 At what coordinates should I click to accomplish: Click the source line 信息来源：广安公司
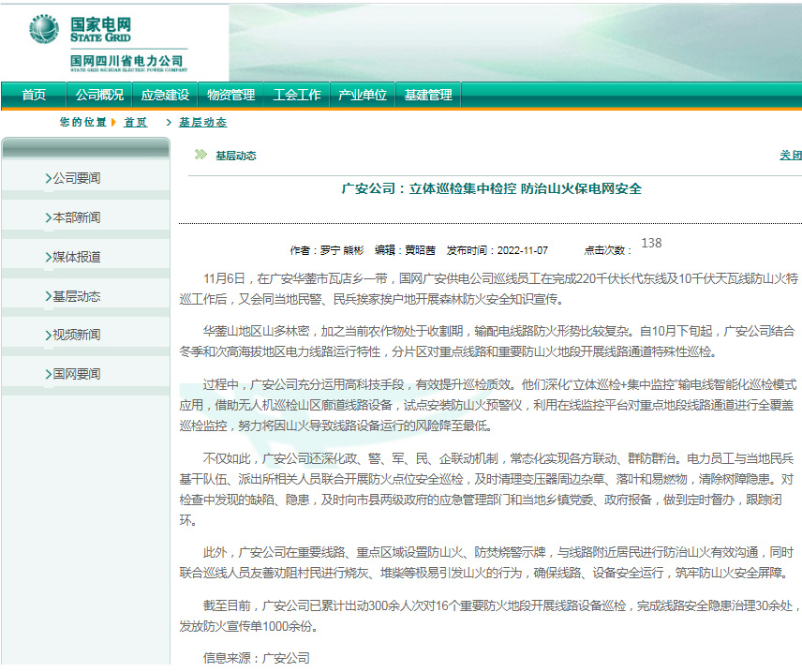click(x=257, y=658)
